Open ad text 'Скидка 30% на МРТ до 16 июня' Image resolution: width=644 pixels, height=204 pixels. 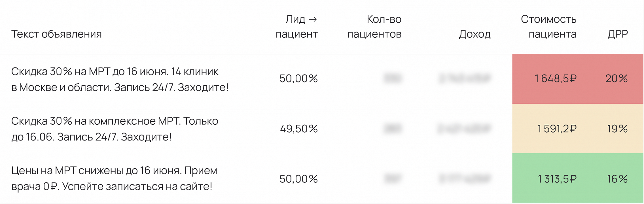[x=120, y=79]
